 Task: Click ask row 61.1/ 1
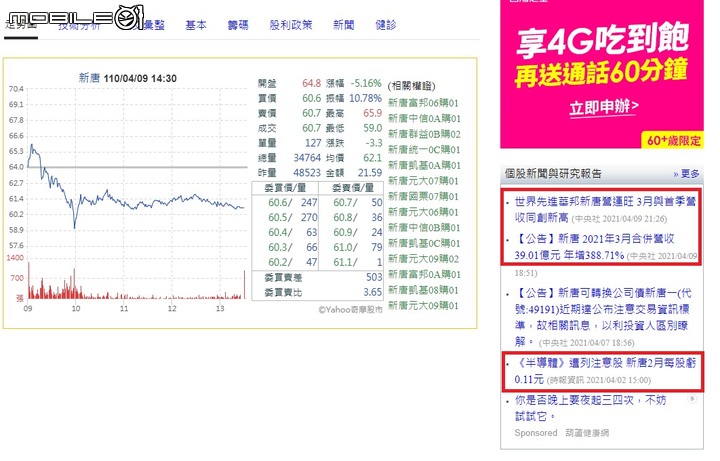pos(358,262)
